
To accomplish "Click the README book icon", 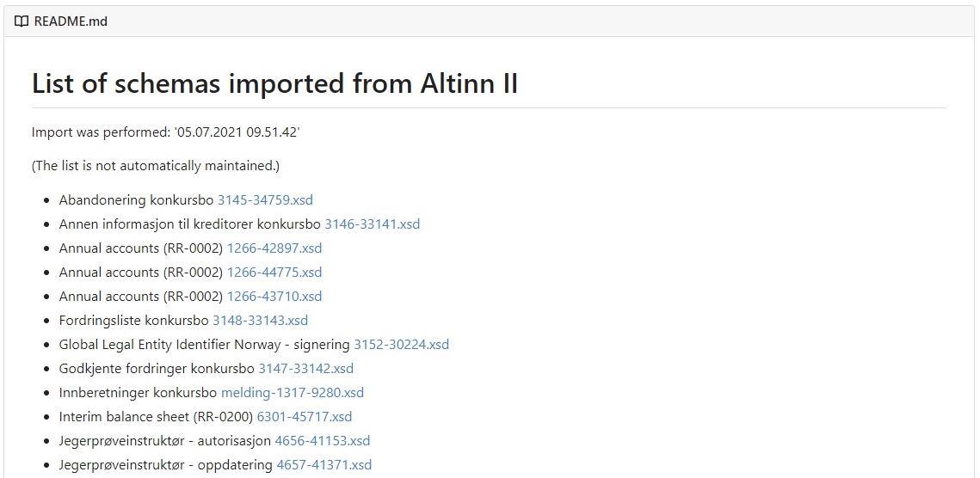I will tap(22, 21).
